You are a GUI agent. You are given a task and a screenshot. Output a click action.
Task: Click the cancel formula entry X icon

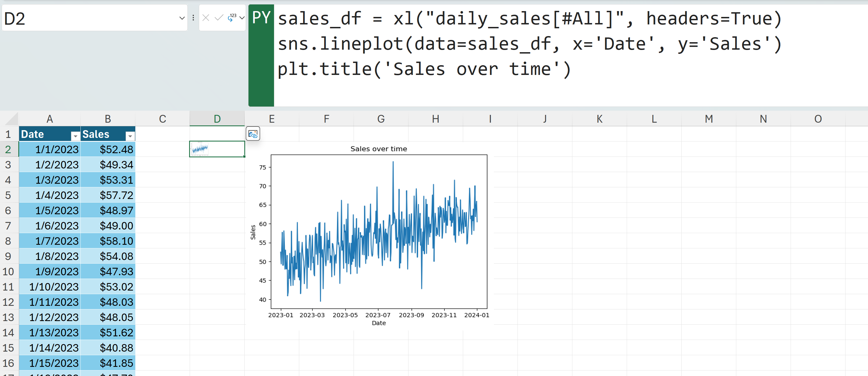click(206, 18)
